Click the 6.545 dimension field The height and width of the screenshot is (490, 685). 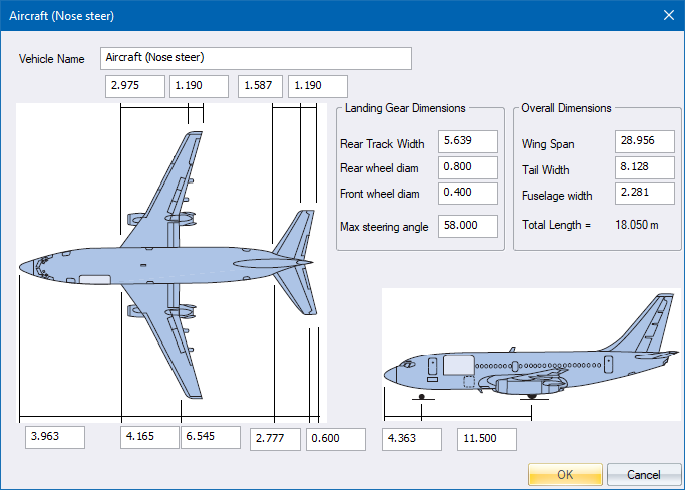tap(210, 437)
